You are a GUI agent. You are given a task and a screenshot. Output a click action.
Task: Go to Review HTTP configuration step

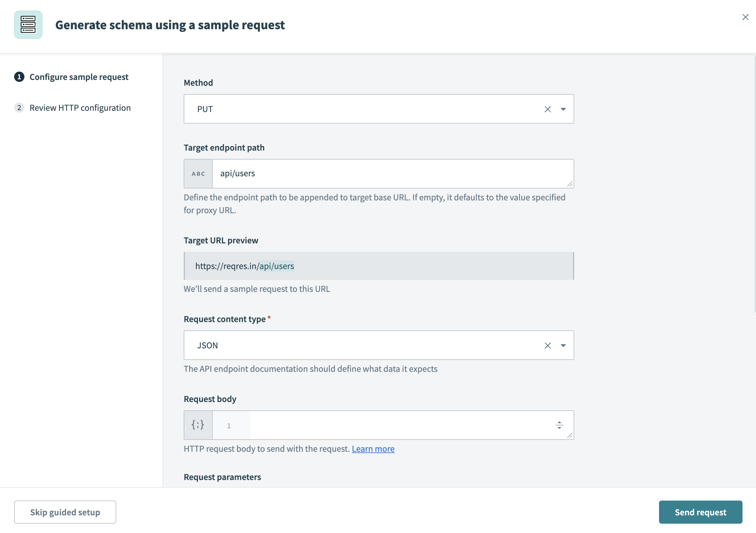[80, 108]
